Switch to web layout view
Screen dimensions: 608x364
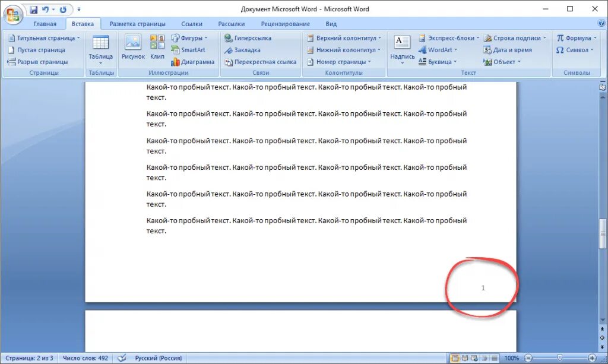pos(474,358)
